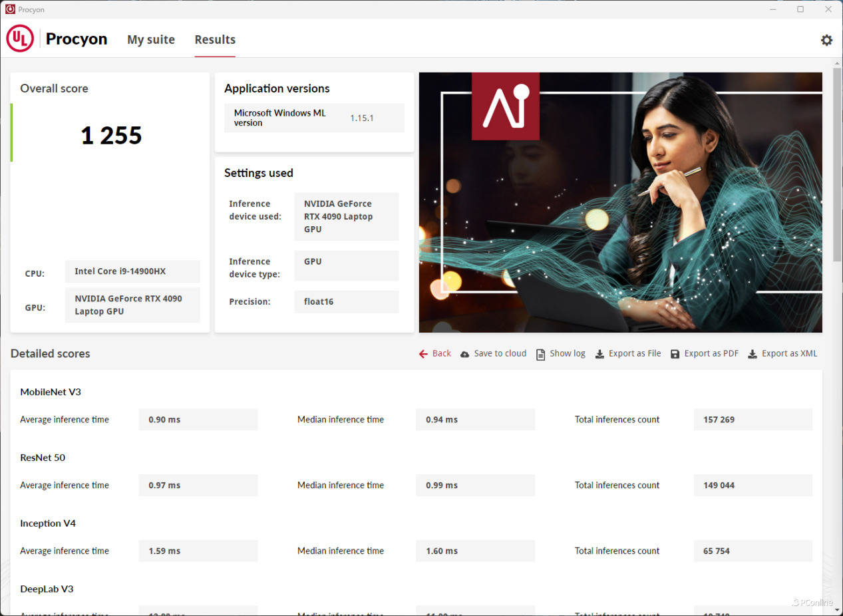Image resolution: width=843 pixels, height=616 pixels.
Task: Click the overall score value 1 255
Action: pos(111,136)
